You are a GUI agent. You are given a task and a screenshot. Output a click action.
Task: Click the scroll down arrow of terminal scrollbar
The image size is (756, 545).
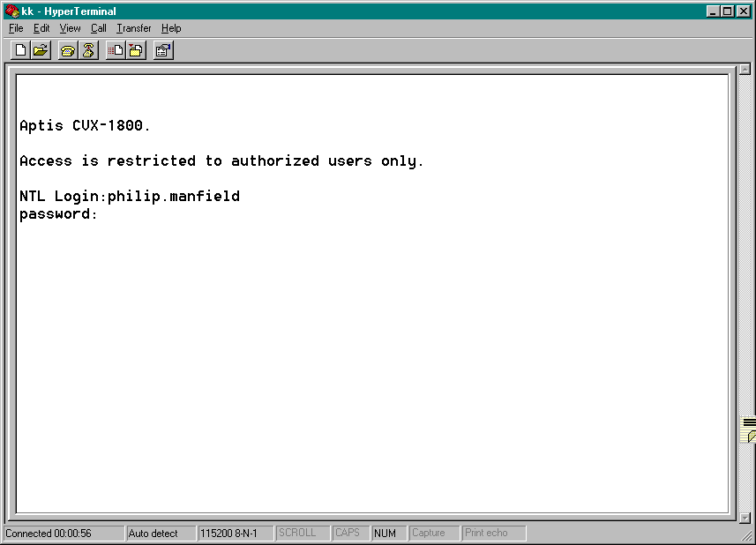pos(745,518)
